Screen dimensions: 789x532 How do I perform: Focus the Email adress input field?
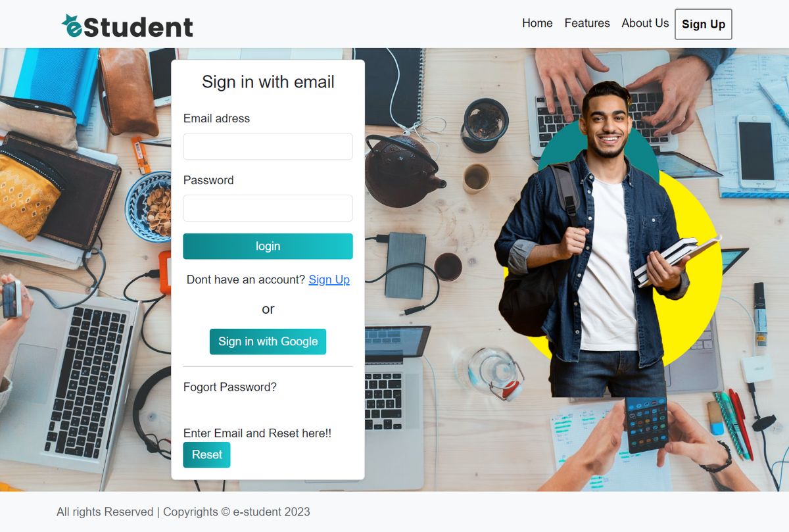268,146
